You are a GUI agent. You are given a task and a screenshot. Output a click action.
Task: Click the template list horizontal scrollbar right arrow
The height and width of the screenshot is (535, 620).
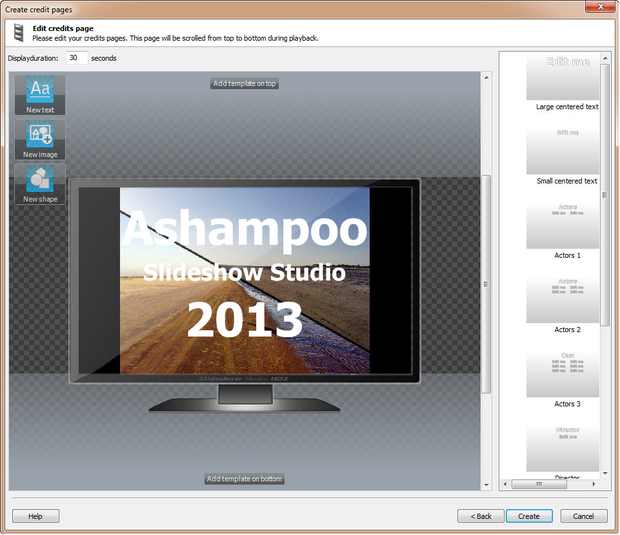594,484
